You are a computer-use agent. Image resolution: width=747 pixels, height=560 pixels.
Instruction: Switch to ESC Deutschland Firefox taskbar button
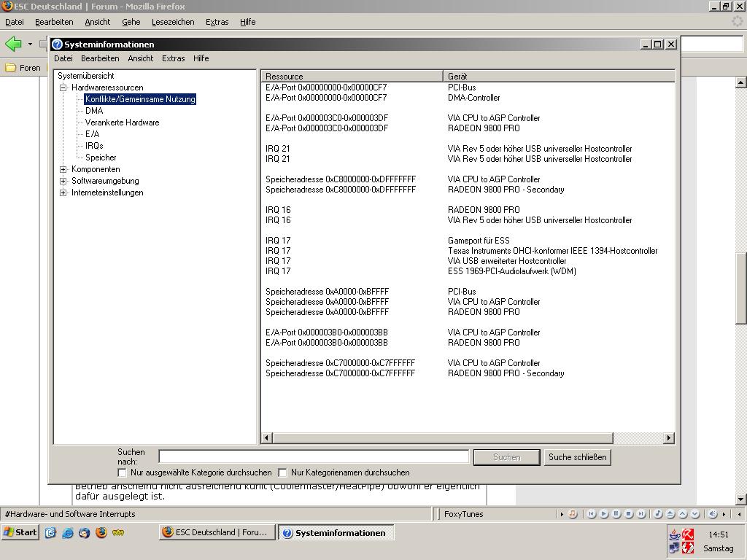[217, 532]
